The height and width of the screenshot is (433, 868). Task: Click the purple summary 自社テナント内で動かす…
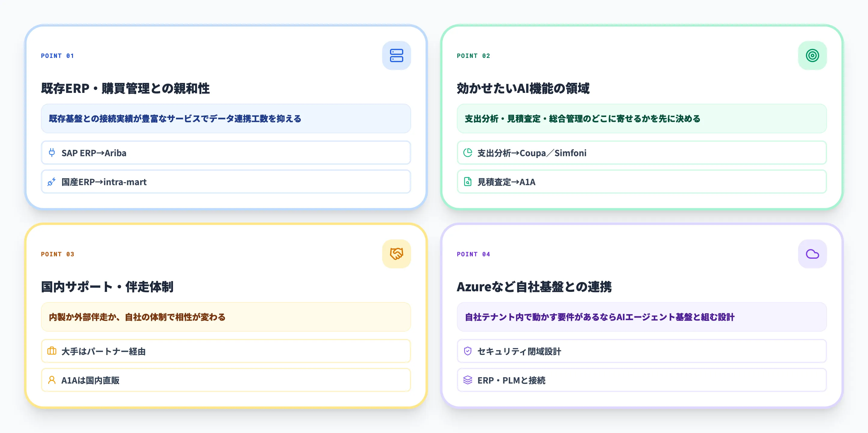642,317
